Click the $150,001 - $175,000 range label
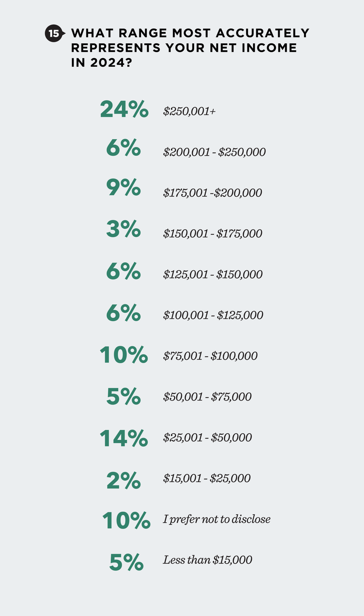 tap(213, 234)
